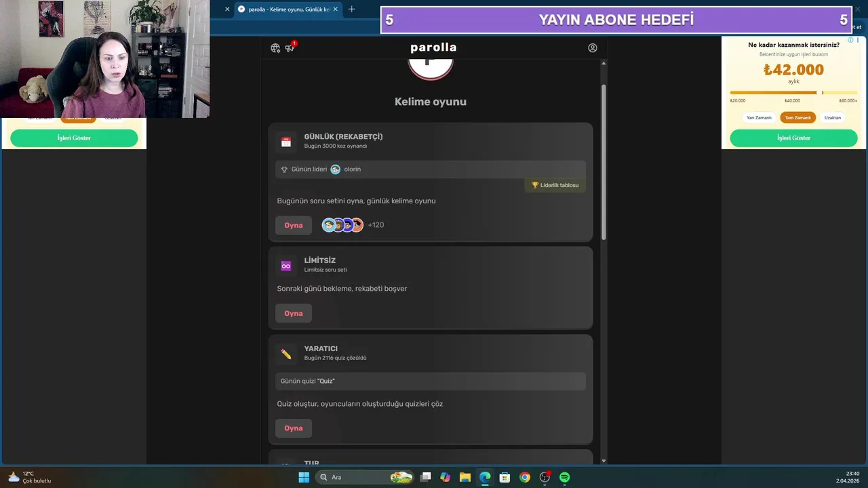Viewport: 868px width, 488px height.
Task: Open the weather widget showing 12°C
Action: 29,477
